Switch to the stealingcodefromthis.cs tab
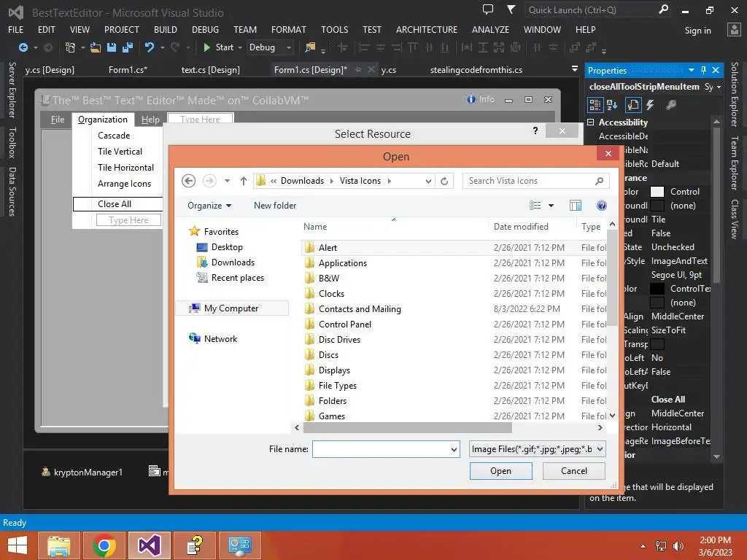Viewport: 747px width, 560px height. tap(476, 69)
